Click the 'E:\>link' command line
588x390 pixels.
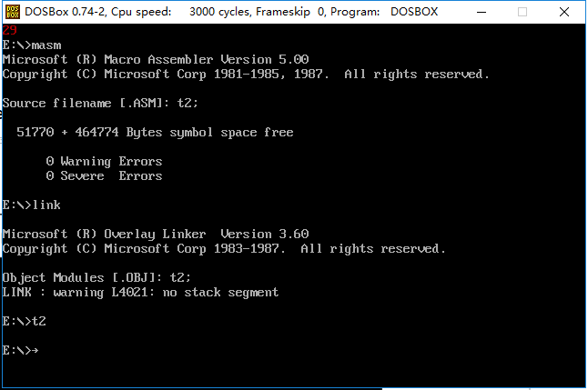pyautogui.click(x=32, y=205)
